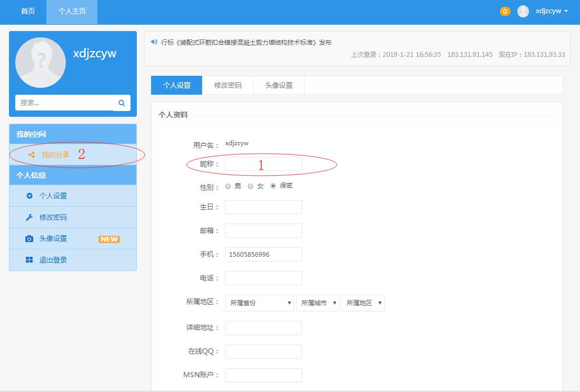Switch to the 头像设置 tab

[279, 85]
